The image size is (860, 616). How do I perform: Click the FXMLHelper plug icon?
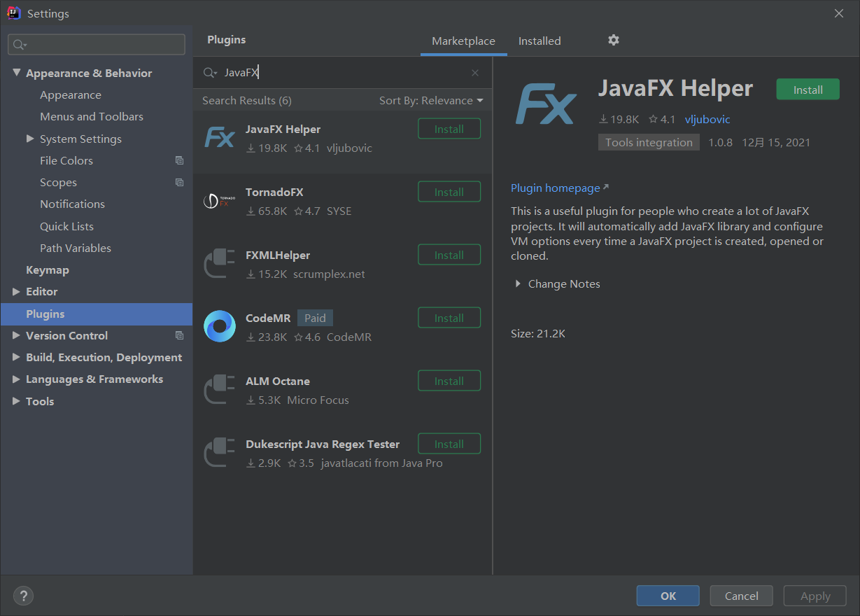pos(219,264)
